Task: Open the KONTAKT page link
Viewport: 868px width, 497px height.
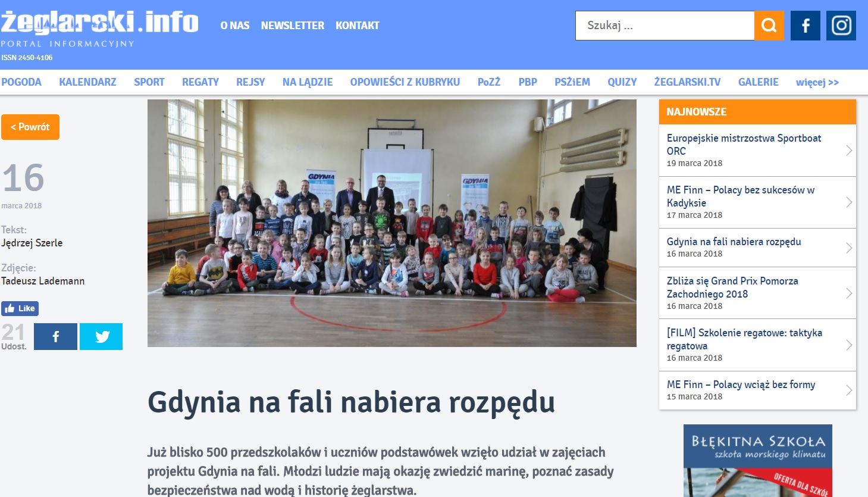Action: tap(357, 26)
